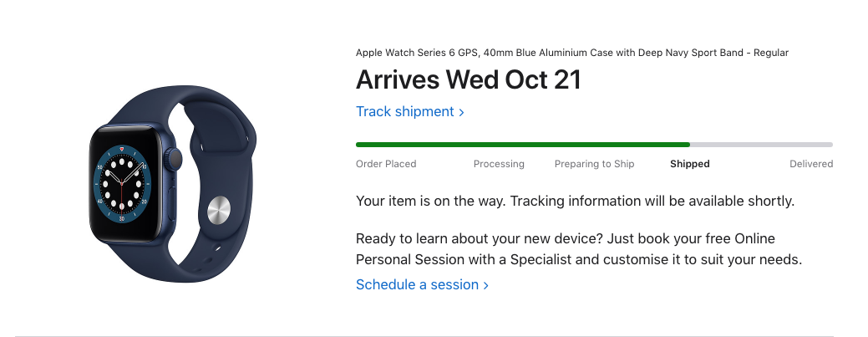The width and height of the screenshot is (868, 337).
Task: Open the Track shipment link
Action: (409, 111)
